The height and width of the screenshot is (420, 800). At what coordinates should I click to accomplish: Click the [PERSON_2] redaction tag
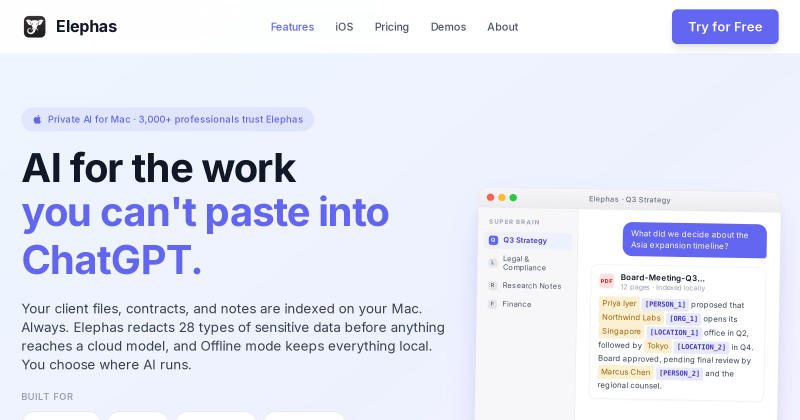tap(680, 374)
